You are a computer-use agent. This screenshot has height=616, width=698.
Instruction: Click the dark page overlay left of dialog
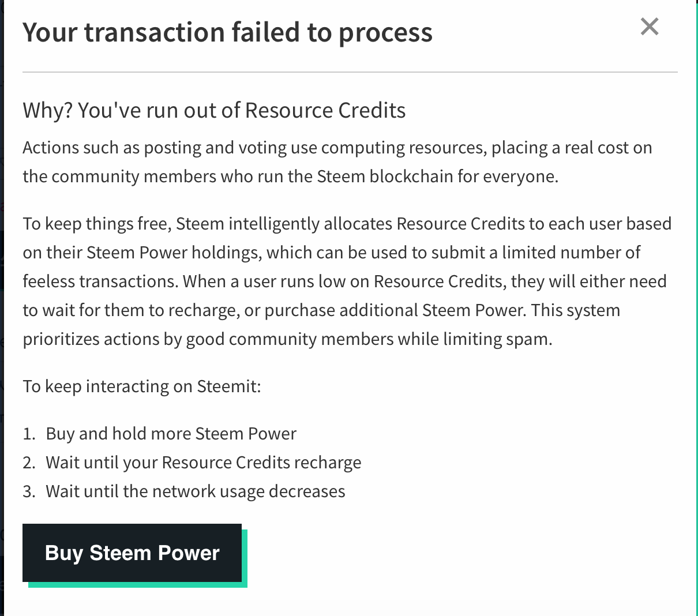click(2, 308)
